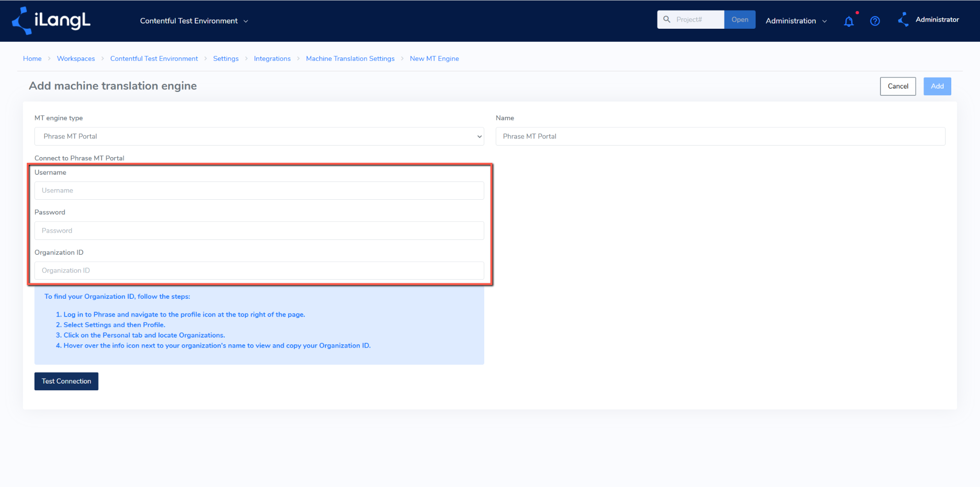The width and height of the screenshot is (980, 487).
Task: Go to Workspaces breadcrumb
Action: (76, 58)
